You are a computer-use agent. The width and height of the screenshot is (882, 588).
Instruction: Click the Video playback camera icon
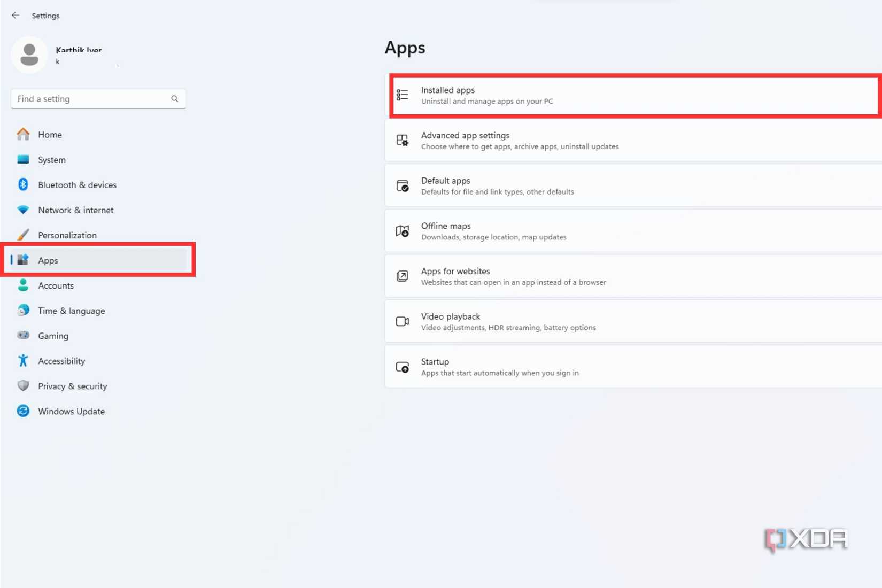click(x=403, y=321)
